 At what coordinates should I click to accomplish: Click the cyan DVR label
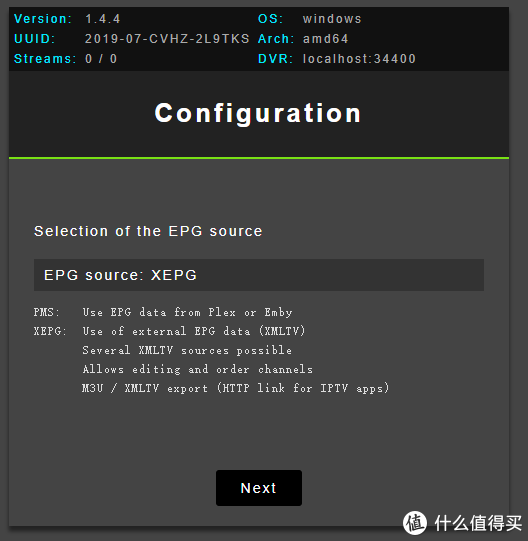coord(275,59)
